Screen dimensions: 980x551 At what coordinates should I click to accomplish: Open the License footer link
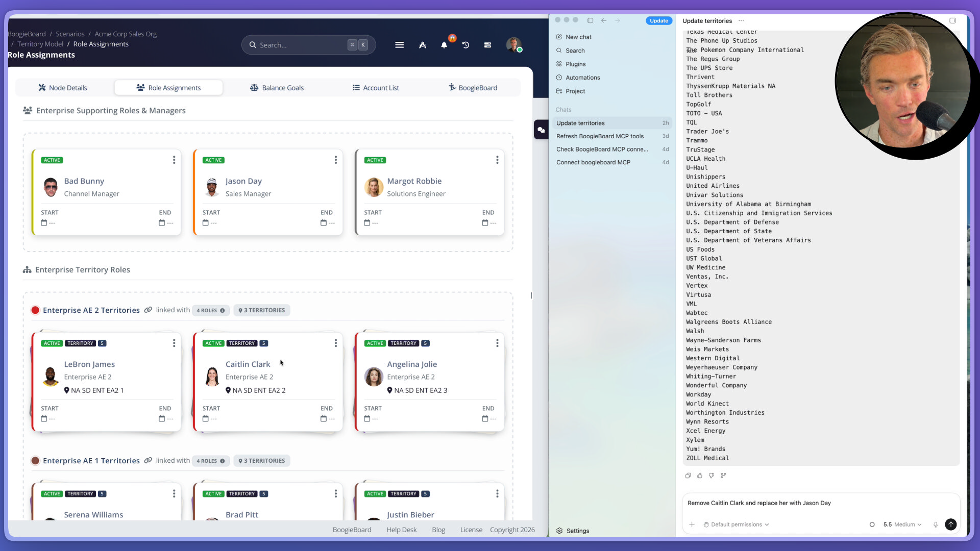point(471,530)
